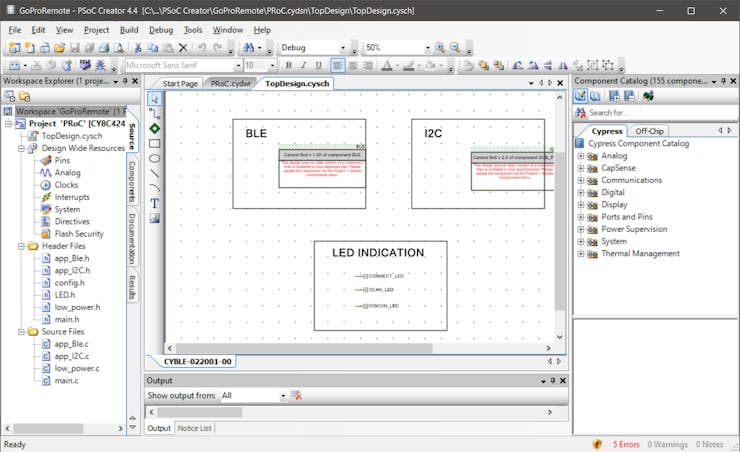This screenshot has height=452, width=740.
Task: Select the arrow pointer tool
Action: pos(155,99)
